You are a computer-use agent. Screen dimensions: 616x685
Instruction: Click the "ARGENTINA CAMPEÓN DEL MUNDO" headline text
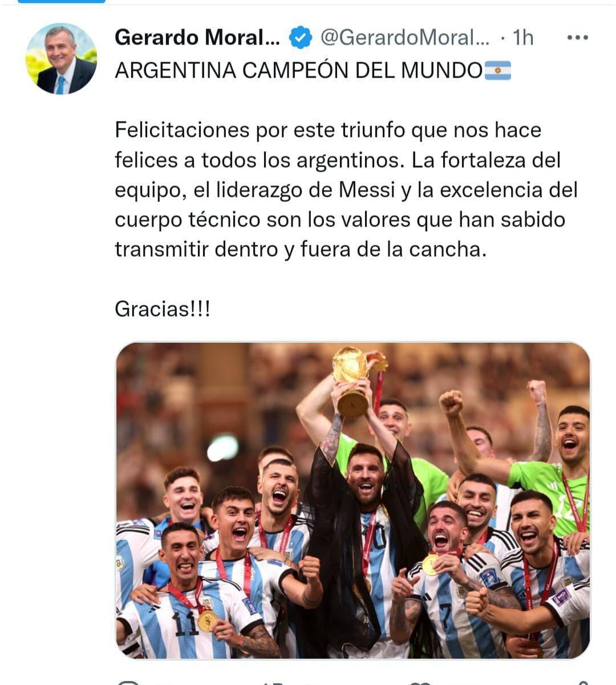(x=299, y=71)
